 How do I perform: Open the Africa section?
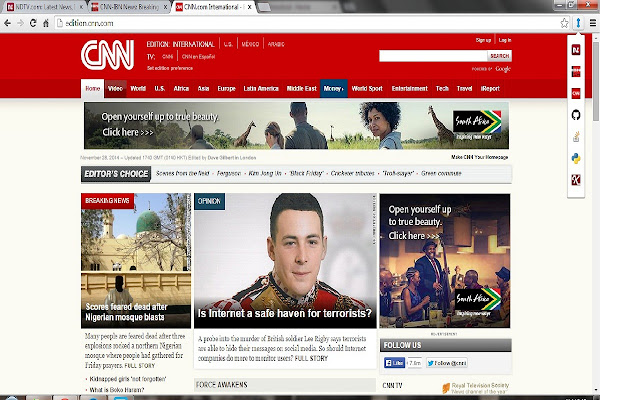(181, 89)
